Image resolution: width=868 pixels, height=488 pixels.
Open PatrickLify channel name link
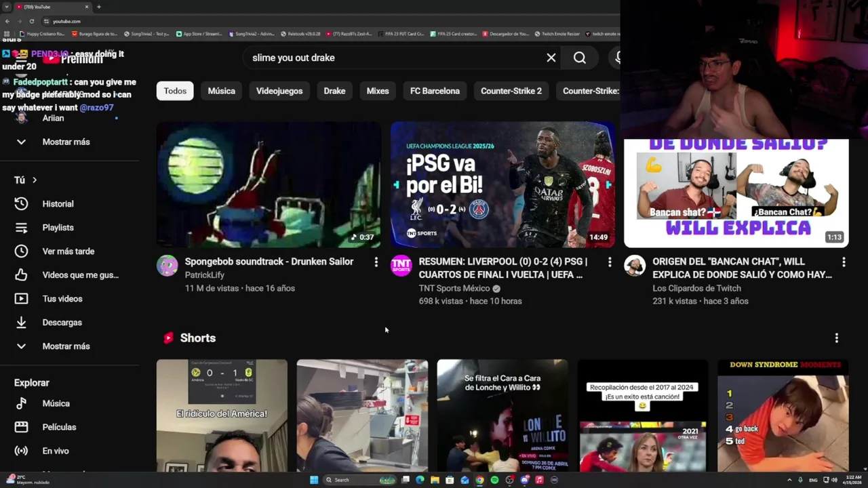204,274
